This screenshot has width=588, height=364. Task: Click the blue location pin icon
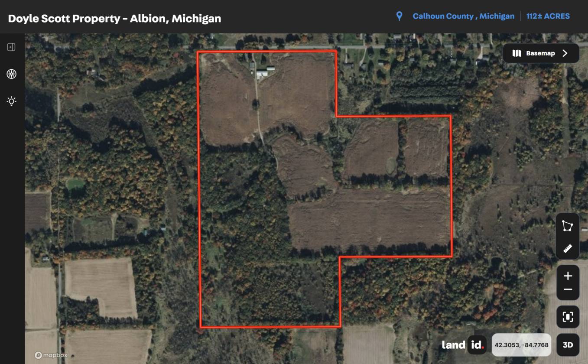pos(399,16)
